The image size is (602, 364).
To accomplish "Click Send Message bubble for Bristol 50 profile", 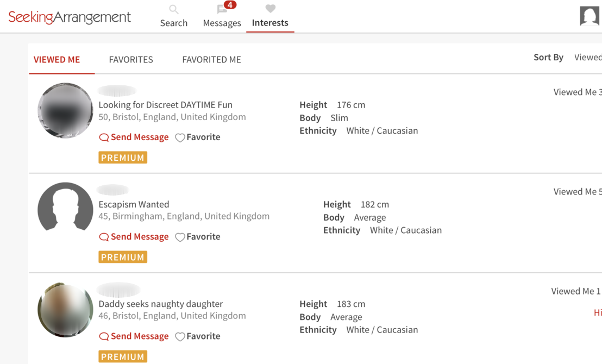I will click(x=104, y=137).
